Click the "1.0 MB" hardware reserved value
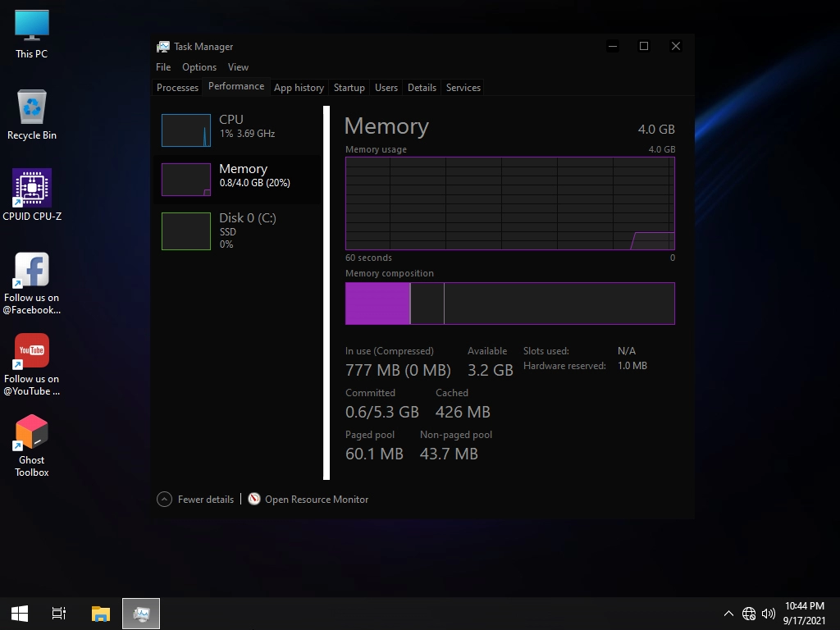Screen dimensions: 840x630 click(632, 366)
